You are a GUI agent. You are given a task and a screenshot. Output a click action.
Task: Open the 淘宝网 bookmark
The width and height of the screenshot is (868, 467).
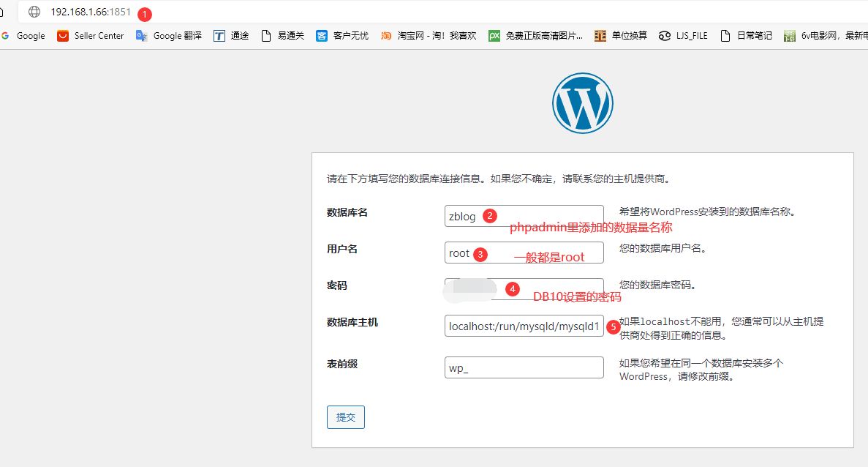tap(429, 35)
